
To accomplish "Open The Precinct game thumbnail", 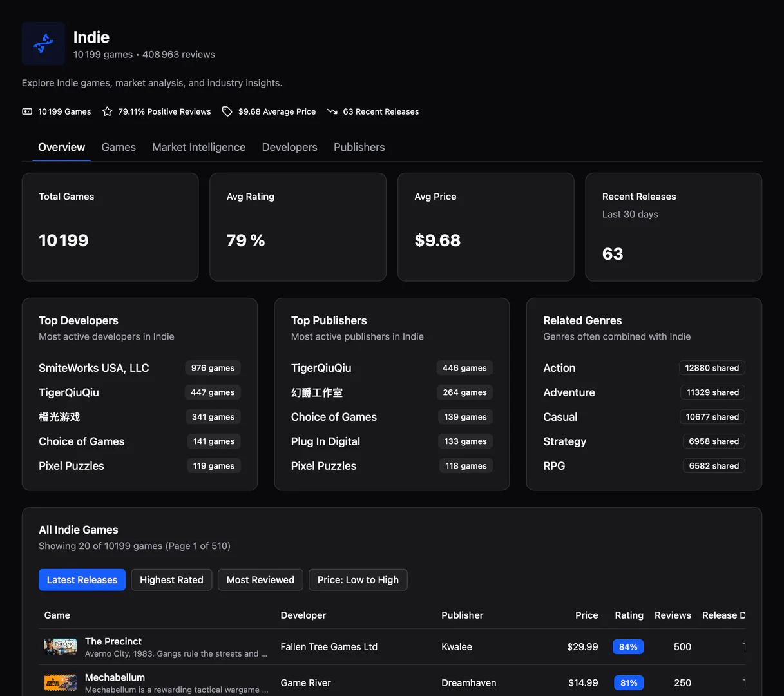I will pyautogui.click(x=60, y=646).
